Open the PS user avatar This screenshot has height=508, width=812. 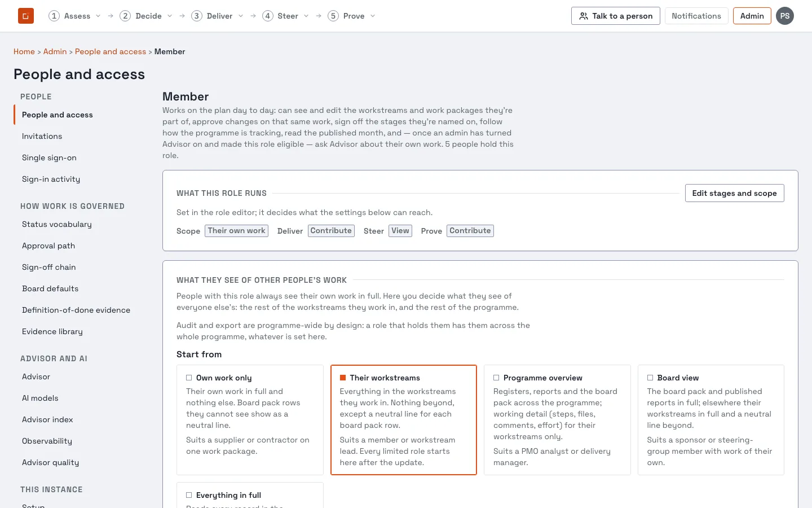point(785,16)
